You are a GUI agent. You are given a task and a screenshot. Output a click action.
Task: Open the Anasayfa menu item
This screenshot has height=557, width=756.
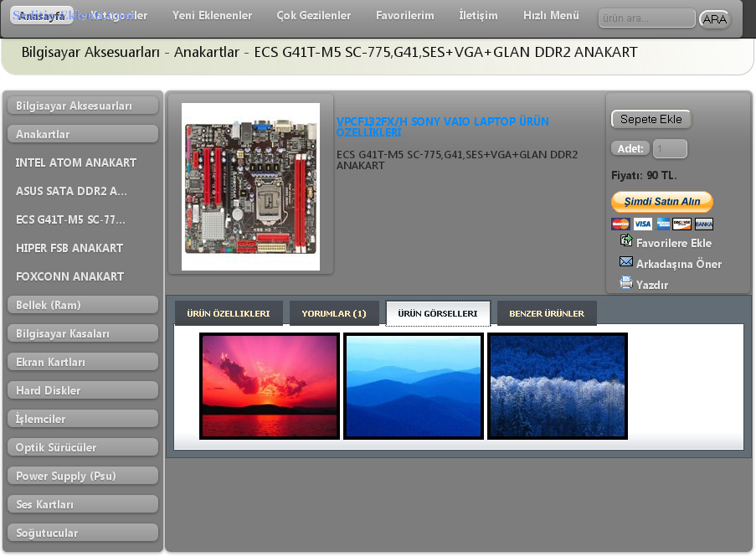tap(42, 16)
